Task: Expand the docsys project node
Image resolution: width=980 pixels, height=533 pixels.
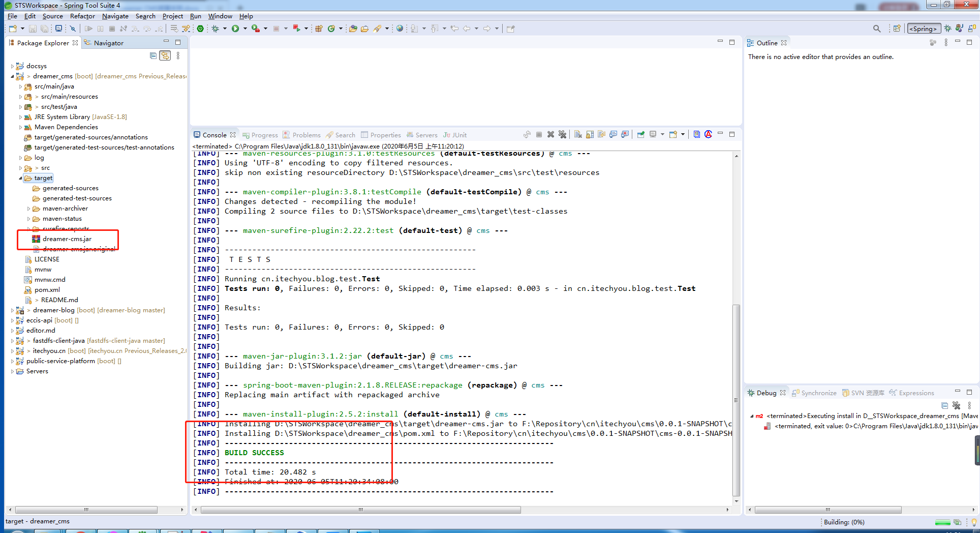Action: [12, 66]
